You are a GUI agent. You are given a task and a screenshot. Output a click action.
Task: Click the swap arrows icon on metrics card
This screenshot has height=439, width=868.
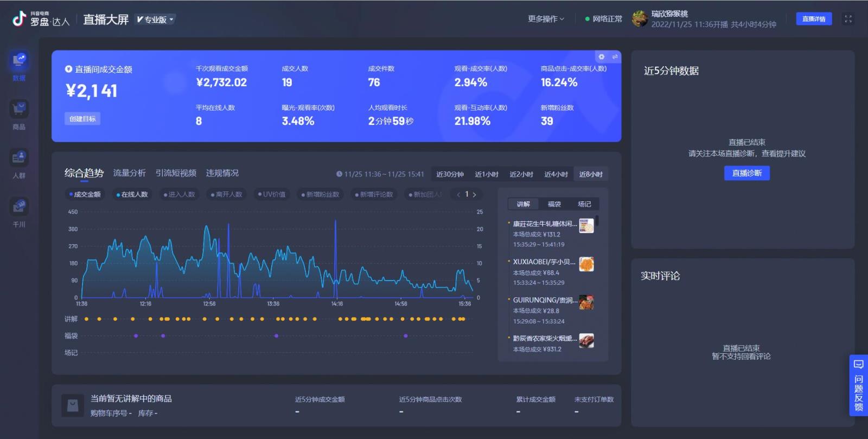615,57
